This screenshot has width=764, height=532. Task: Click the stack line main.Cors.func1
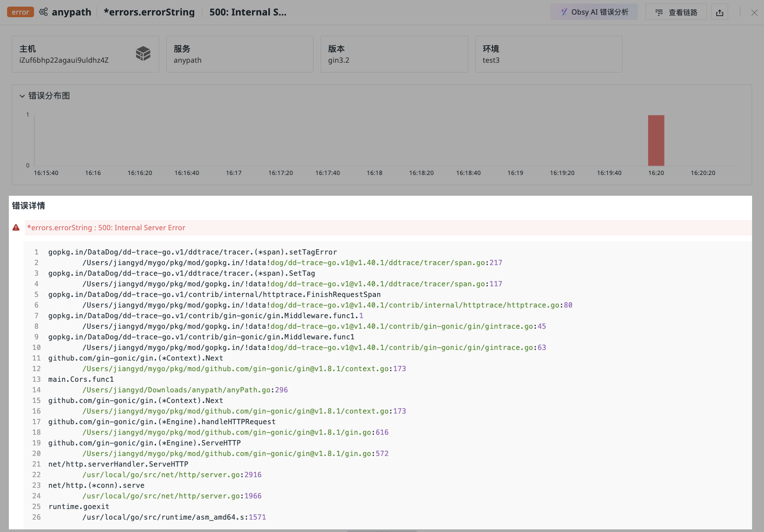point(81,379)
